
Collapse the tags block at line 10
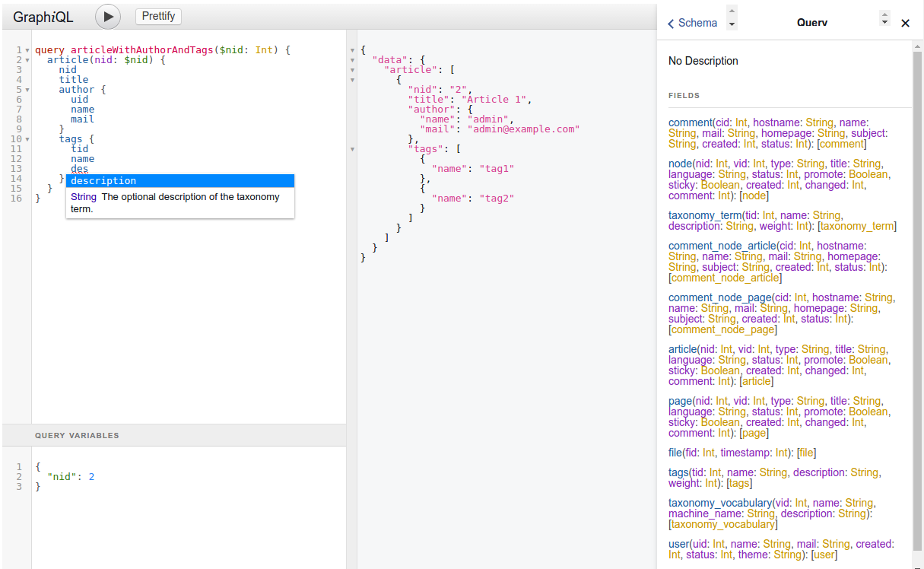click(27, 139)
